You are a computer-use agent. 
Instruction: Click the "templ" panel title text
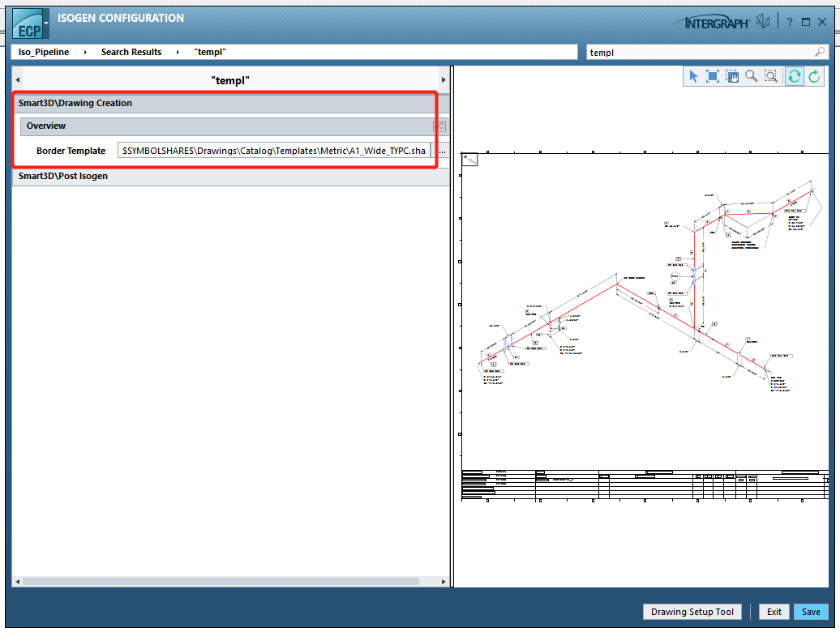230,80
